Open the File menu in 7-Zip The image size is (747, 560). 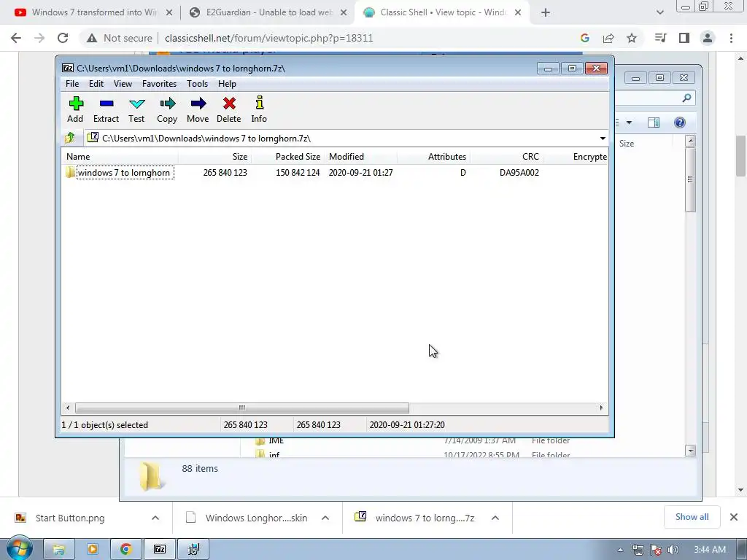click(x=72, y=84)
